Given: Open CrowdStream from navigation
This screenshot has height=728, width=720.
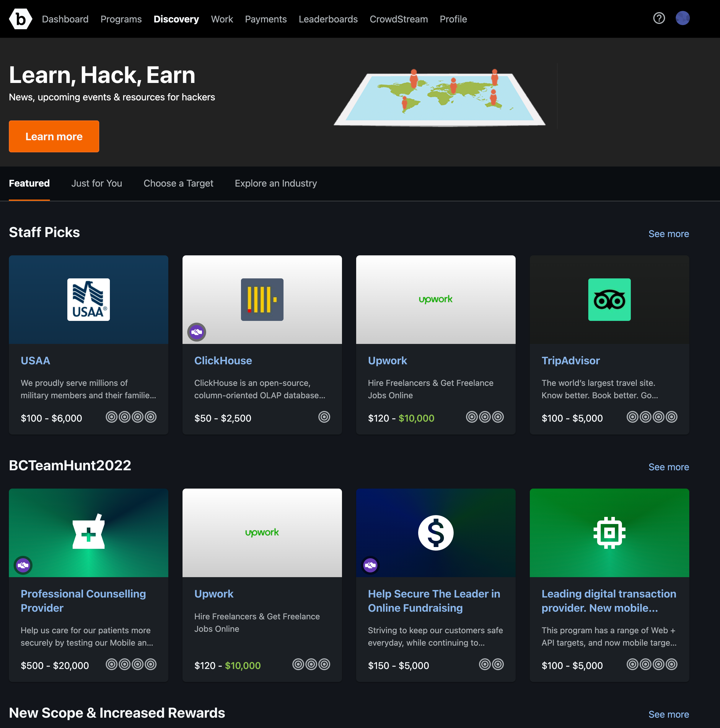Looking at the screenshot, I should 398,19.
